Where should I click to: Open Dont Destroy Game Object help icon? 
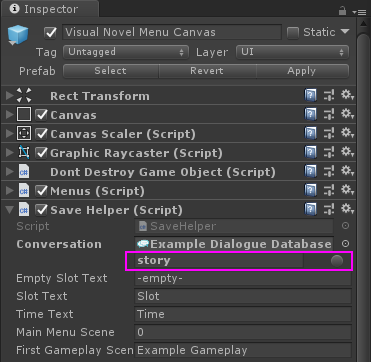pos(310,172)
